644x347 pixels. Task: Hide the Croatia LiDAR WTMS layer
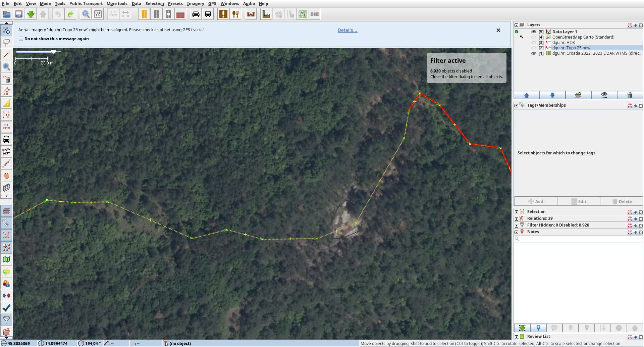click(x=534, y=53)
